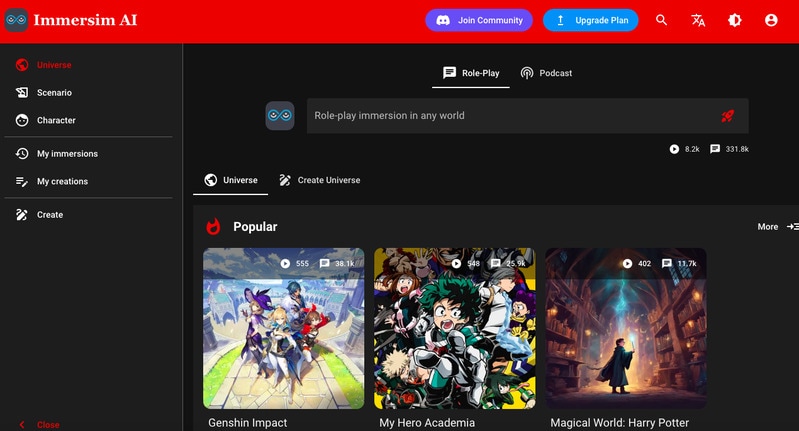Open My immersions history

(66, 154)
